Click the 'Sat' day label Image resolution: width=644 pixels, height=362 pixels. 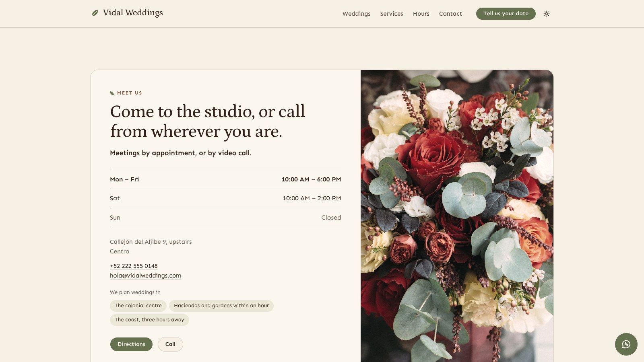115,198
